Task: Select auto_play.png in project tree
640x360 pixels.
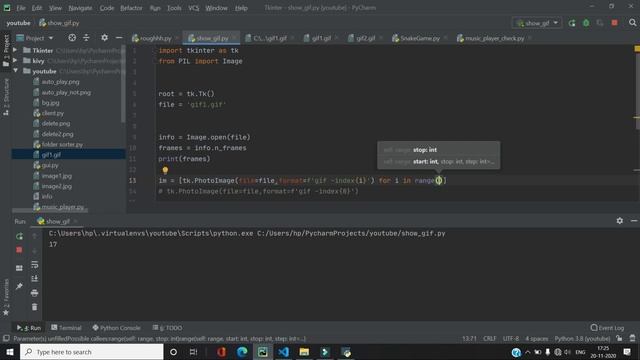Action: [x=60, y=82]
